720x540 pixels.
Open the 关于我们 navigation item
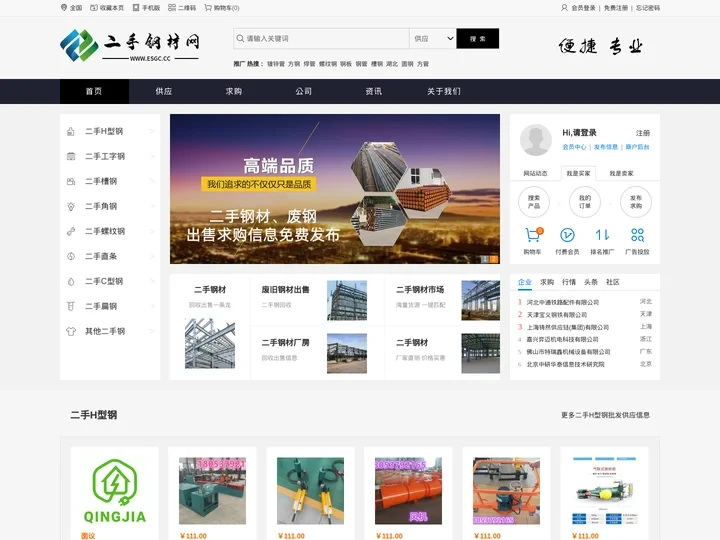(x=444, y=91)
